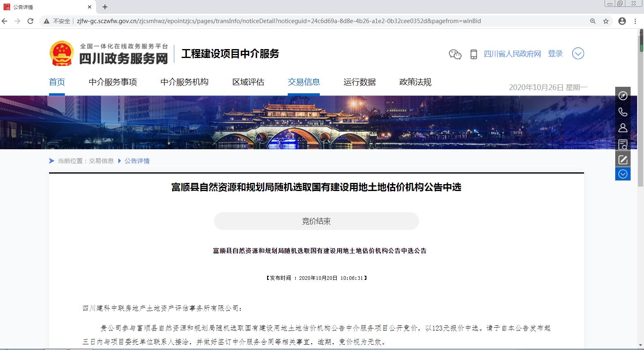
Task: Click the user profile icon in right sidebar
Action: [623, 128]
